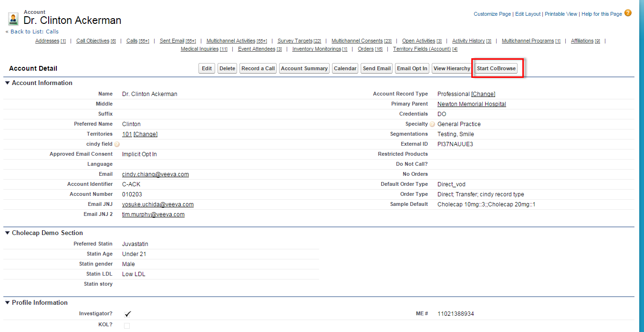Open the Newton Memorial Hospital link
Image resolution: width=644 pixels, height=332 pixels.
(471, 104)
